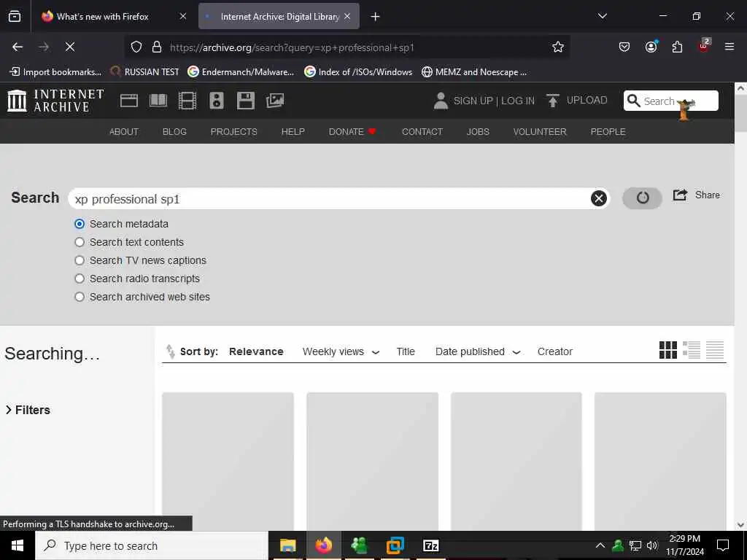Click the upload arrow icon
This screenshot has height=560, width=747.
pos(553,101)
